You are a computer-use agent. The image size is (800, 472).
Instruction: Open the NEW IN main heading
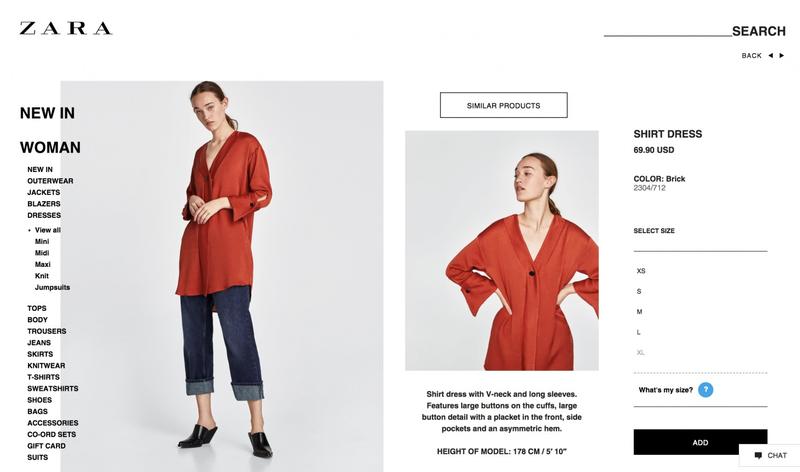click(47, 113)
